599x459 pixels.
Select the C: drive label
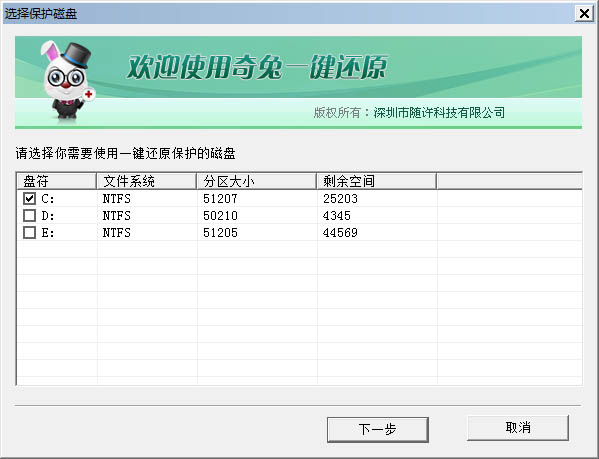(x=48, y=199)
